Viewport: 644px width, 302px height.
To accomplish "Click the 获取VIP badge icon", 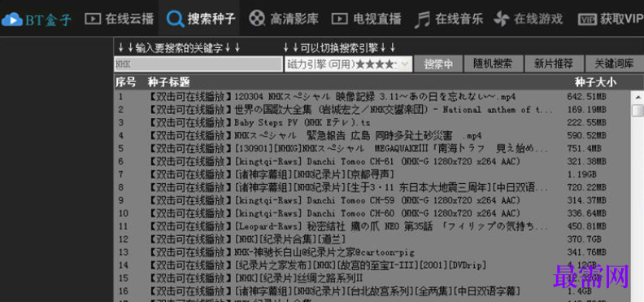I will (587, 20).
